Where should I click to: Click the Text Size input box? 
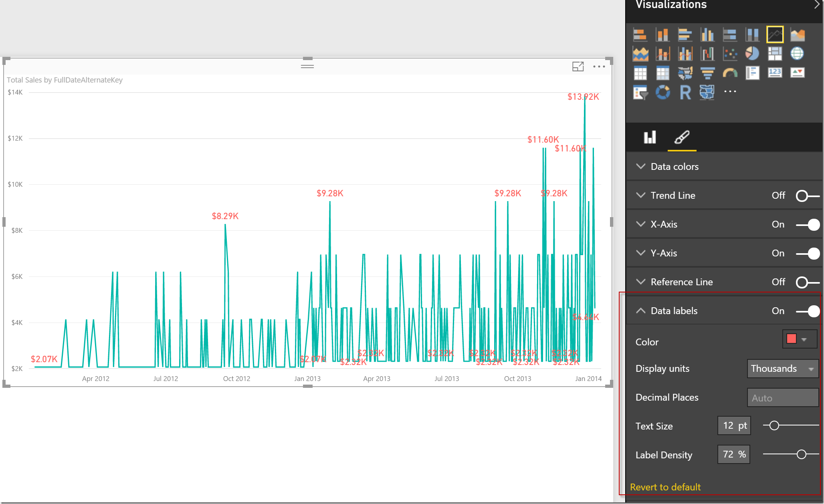734,426
